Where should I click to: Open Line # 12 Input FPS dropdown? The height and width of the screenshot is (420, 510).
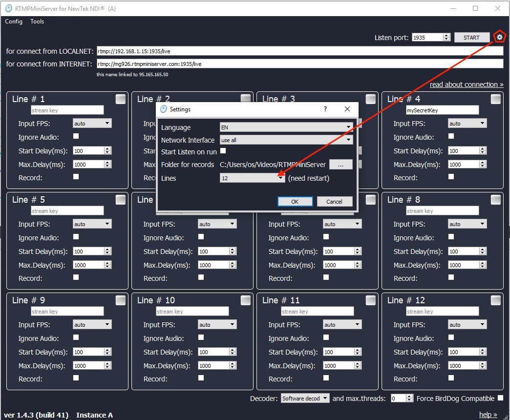(x=467, y=324)
